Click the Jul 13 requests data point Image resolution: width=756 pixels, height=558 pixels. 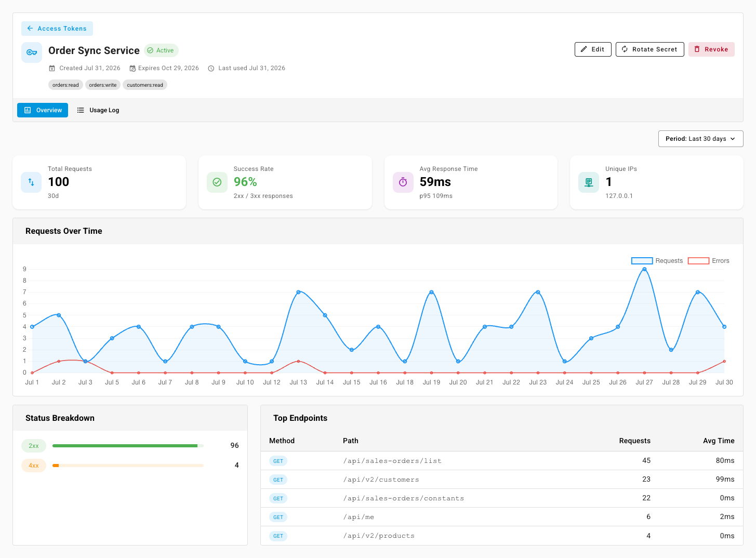point(298,292)
